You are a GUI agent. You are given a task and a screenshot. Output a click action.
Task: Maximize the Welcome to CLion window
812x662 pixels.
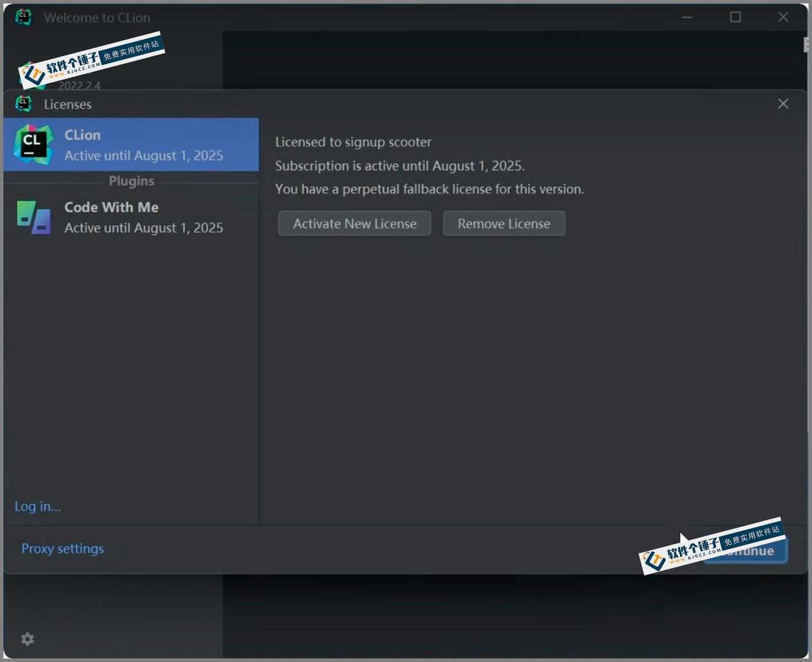[x=735, y=17]
